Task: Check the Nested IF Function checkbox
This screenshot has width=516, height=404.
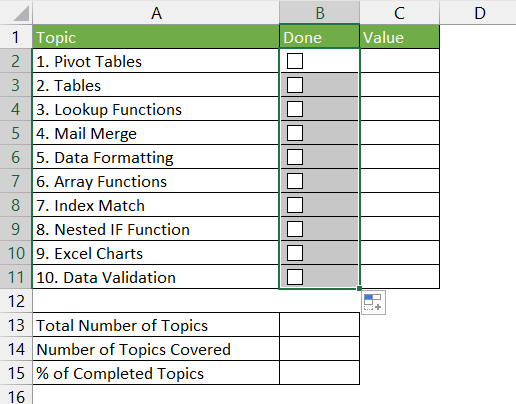Action: click(295, 229)
